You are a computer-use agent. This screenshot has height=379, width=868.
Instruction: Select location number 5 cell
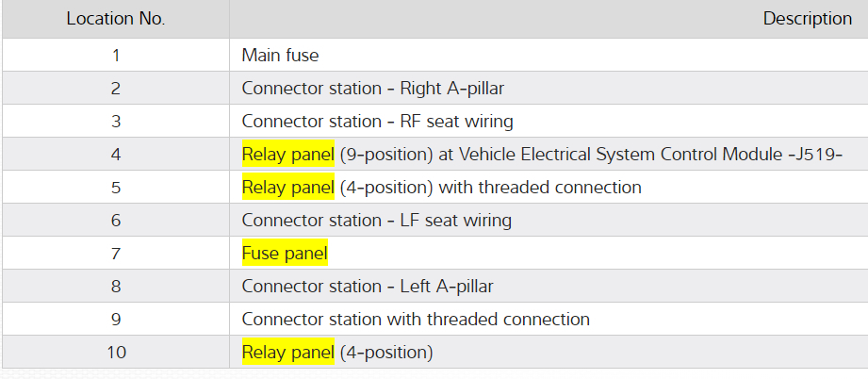[x=116, y=188]
